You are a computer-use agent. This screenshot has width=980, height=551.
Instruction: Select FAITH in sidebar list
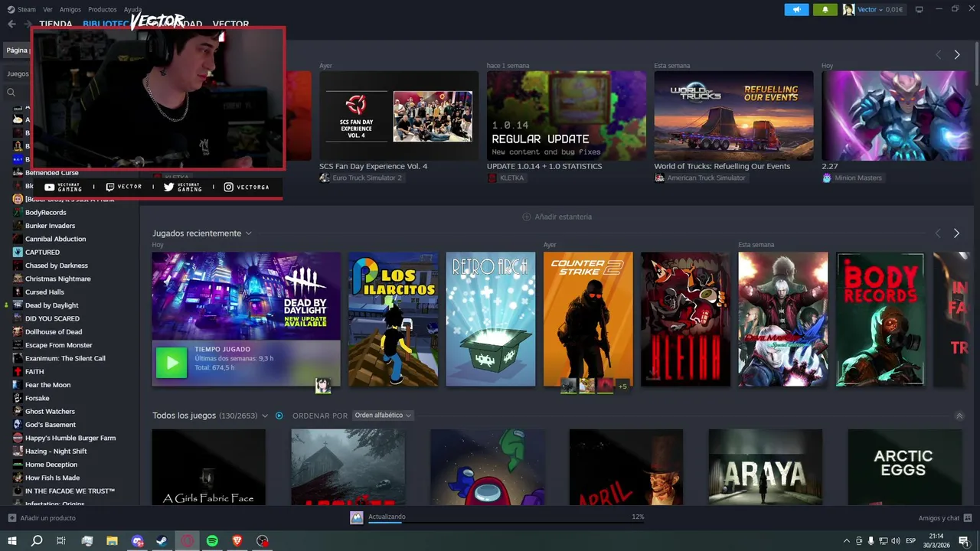(34, 371)
